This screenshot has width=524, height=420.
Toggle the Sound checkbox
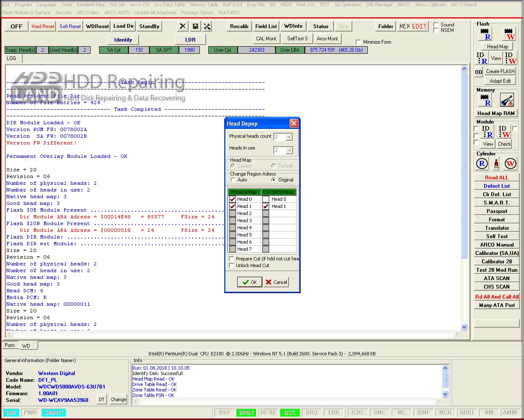click(436, 25)
